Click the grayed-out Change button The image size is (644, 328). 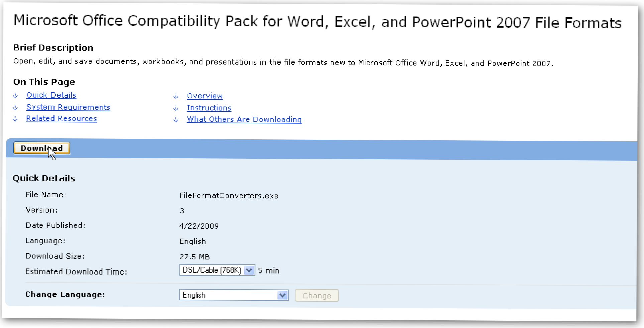click(317, 296)
